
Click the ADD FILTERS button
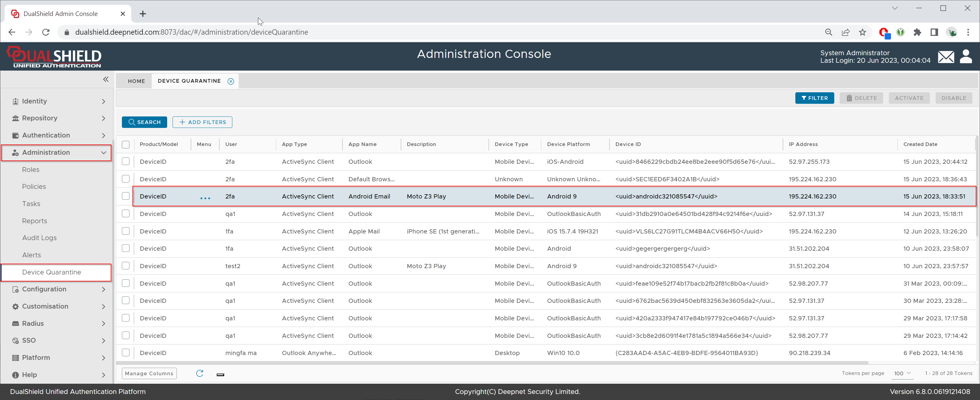pyautogui.click(x=202, y=122)
